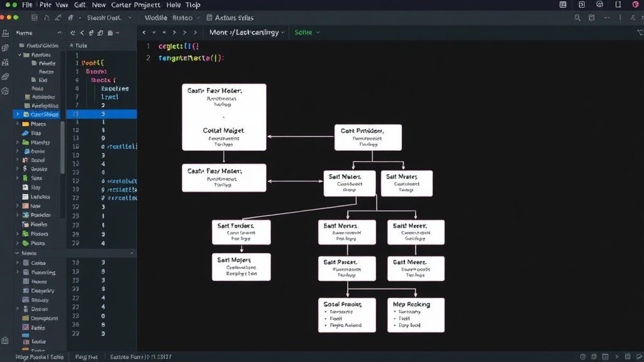Click the project tree vertical scrollbar
Image resolution: width=644 pixels, height=362 pixels.
coord(62,148)
